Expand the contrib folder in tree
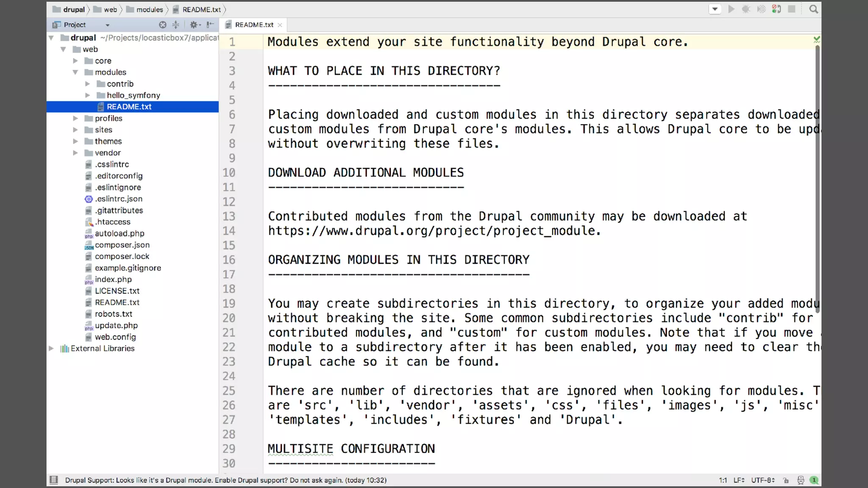 [87, 84]
